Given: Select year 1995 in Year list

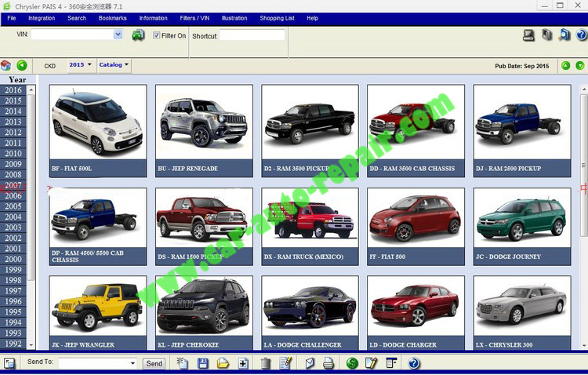Looking at the screenshot, I should pos(13,312).
